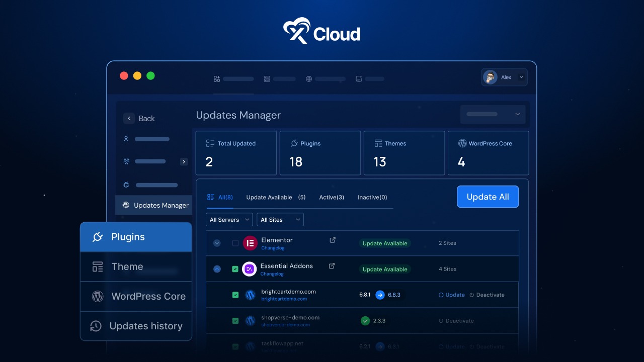This screenshot has width=644, height=362.
Task: Click the plug icon next to Plugins
Action: coord(98,236)
